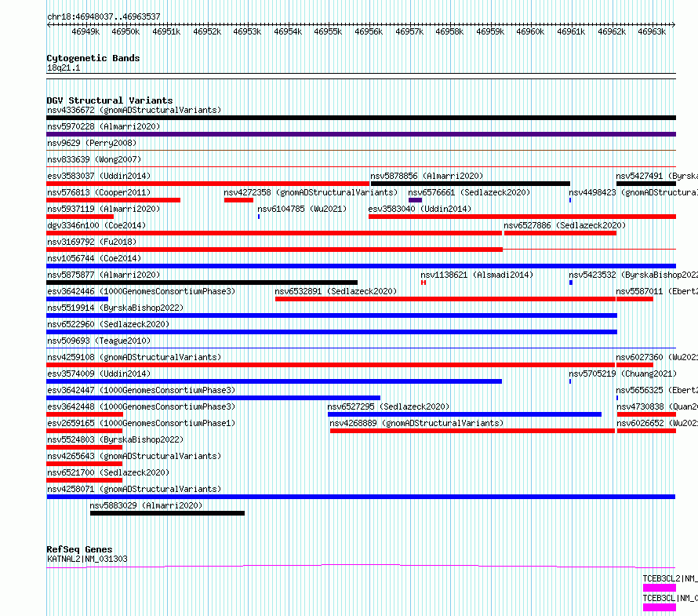Image resolution: width=698 pixels, height=616 pixels.
Task: Select the esv3583037 Uddin2014 label
Action: pyautogui.click(x=99, y=176)
